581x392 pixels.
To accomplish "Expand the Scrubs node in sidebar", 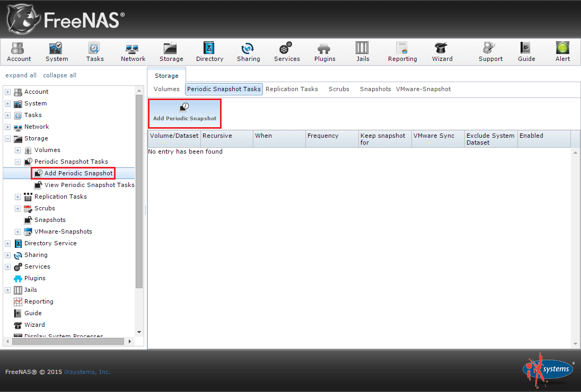I will (17, 208).
